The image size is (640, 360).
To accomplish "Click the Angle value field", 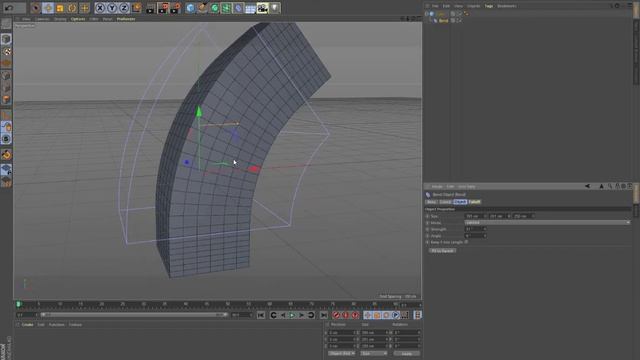I will point(473,236).
